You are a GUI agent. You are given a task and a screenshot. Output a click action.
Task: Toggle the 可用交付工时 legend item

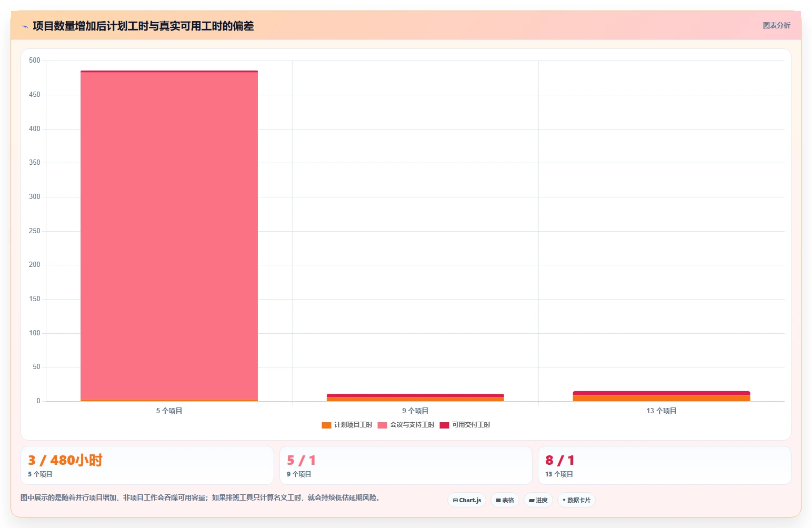pyautogui.click(x=465, y=425)
